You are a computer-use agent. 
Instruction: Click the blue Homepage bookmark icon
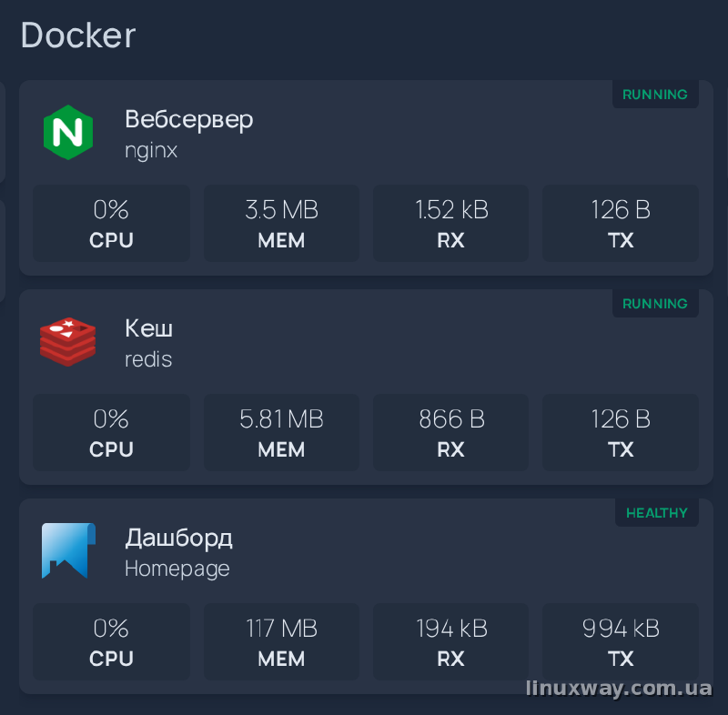pyautogui.click(x=68, y=550)
